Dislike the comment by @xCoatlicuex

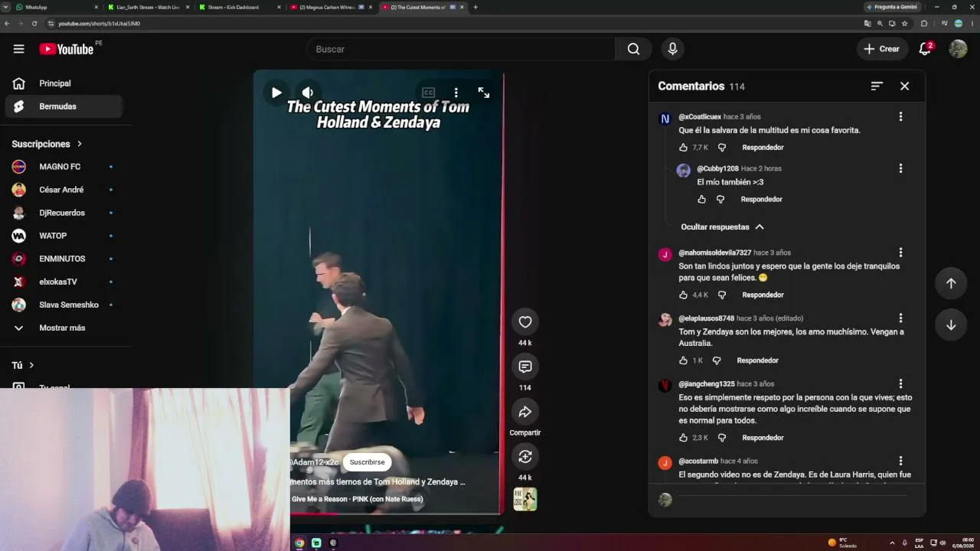click(721, 147)
